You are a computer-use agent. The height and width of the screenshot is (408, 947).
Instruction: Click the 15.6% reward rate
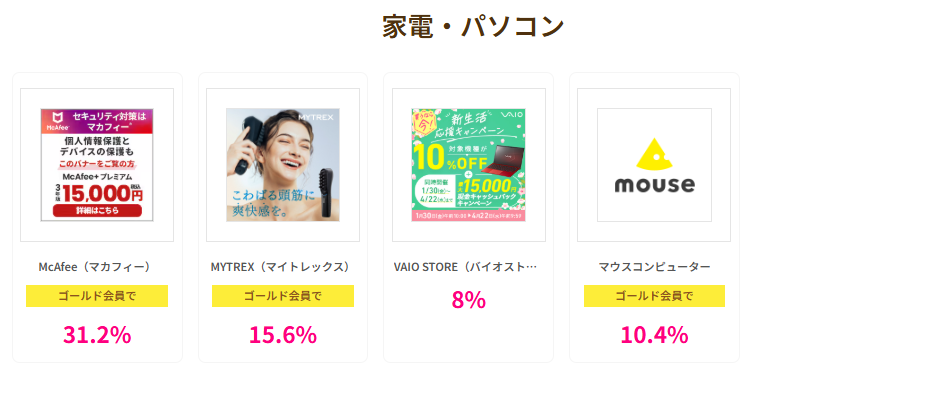point(282,335)
